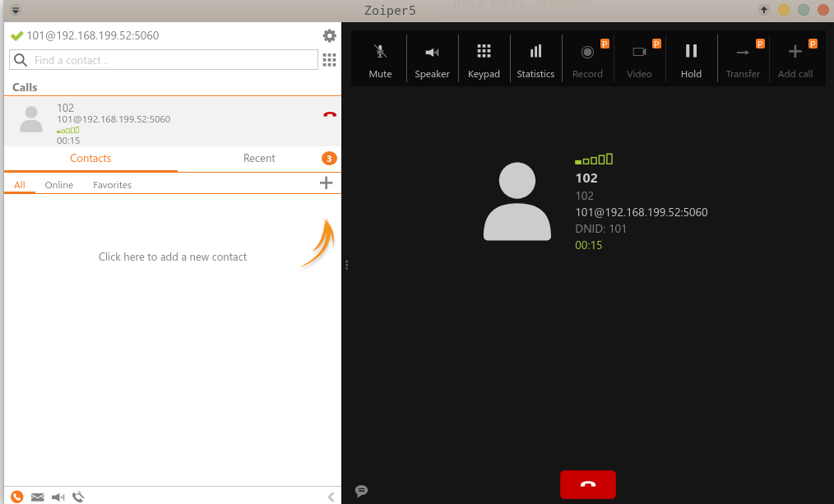Viewport: 834px width, 504px height.
Task: Click the panel splitter handle dots
Action: 347,265
